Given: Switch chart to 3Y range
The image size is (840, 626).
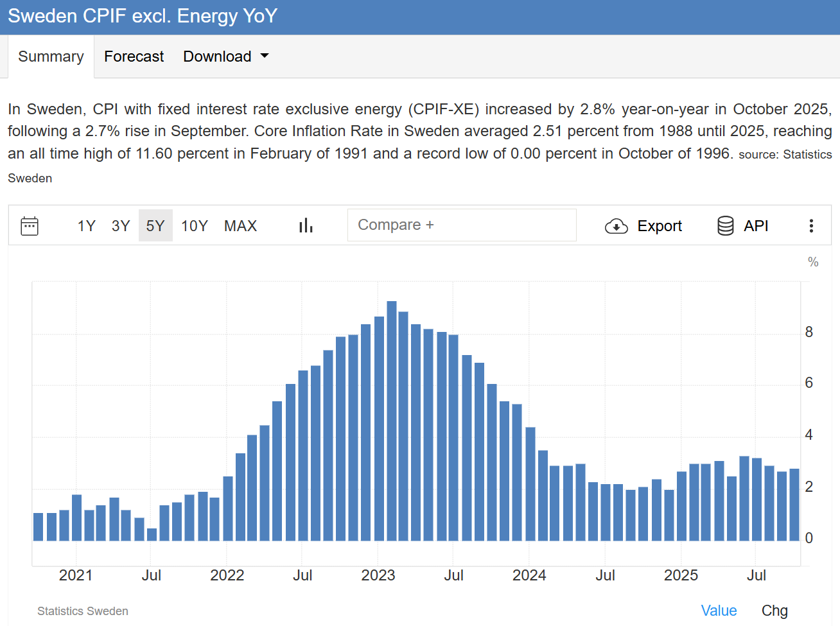Looking at the screenshot, I should coord(121,226).
